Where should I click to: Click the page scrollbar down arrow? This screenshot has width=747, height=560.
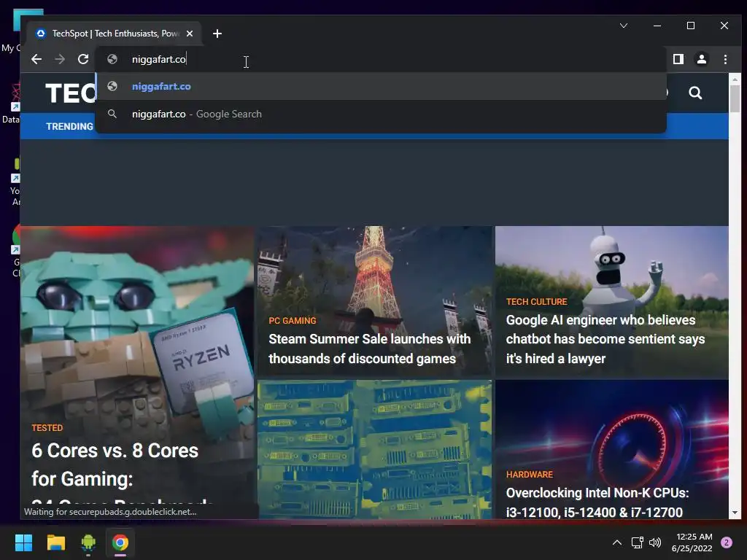pyautogui.click(x=735, y=513)
